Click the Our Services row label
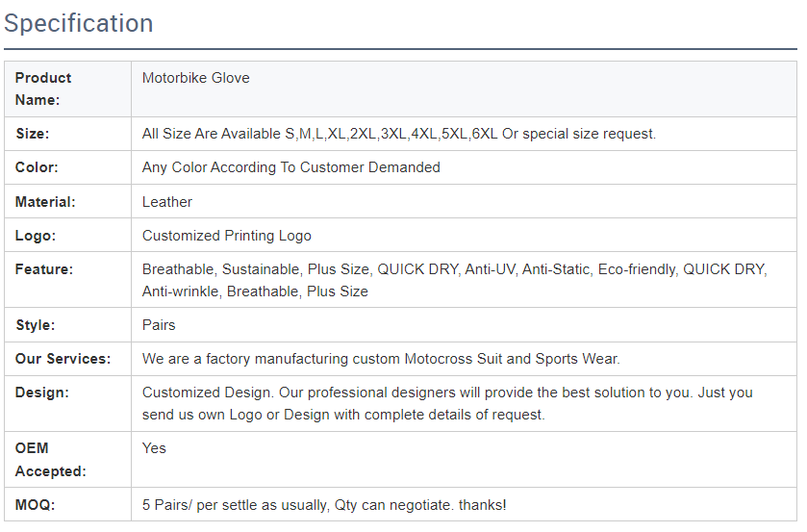 point(63,359)
